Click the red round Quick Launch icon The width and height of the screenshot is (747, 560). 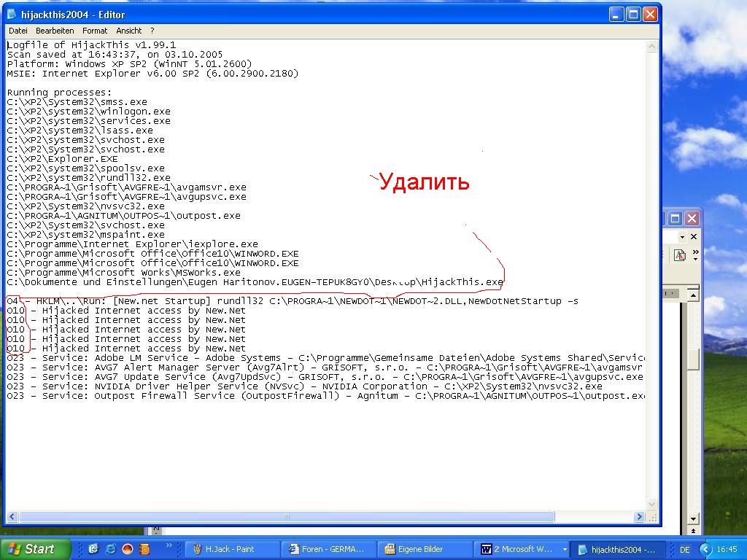(x=128, y=549)
